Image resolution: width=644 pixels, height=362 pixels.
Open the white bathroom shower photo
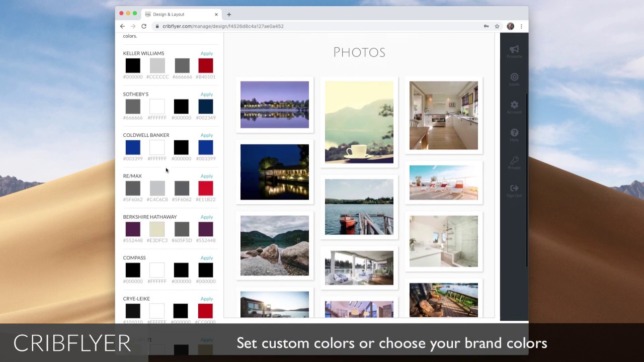pos(444,241)
